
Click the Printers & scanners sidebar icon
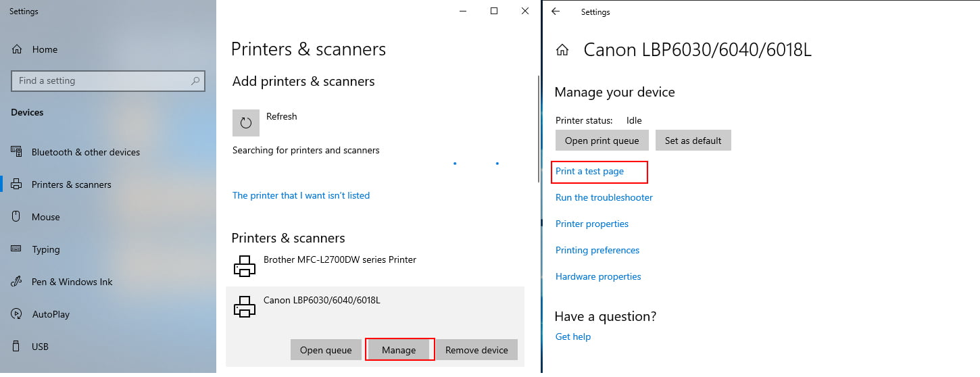(17, 184)
